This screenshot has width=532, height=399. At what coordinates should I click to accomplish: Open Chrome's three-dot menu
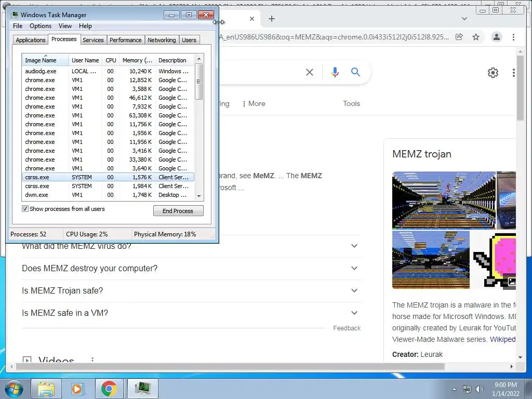pyautogui.click(x=513, y=37)
